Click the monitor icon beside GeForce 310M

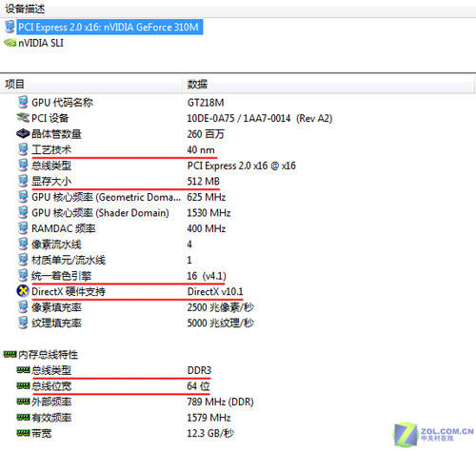10,27
